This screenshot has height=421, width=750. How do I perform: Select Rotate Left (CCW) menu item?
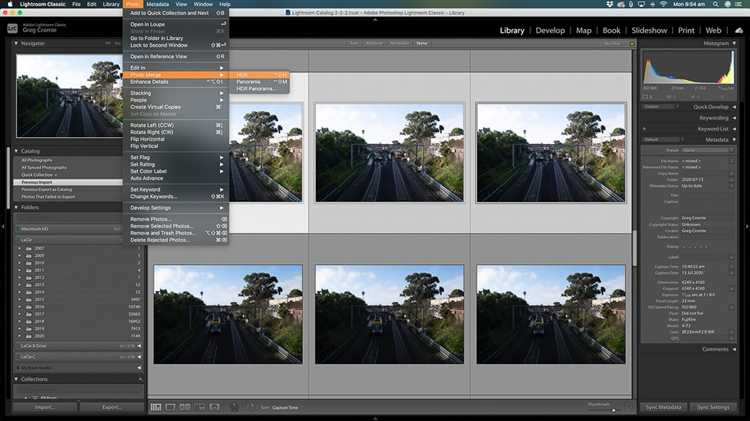[176, 125]
